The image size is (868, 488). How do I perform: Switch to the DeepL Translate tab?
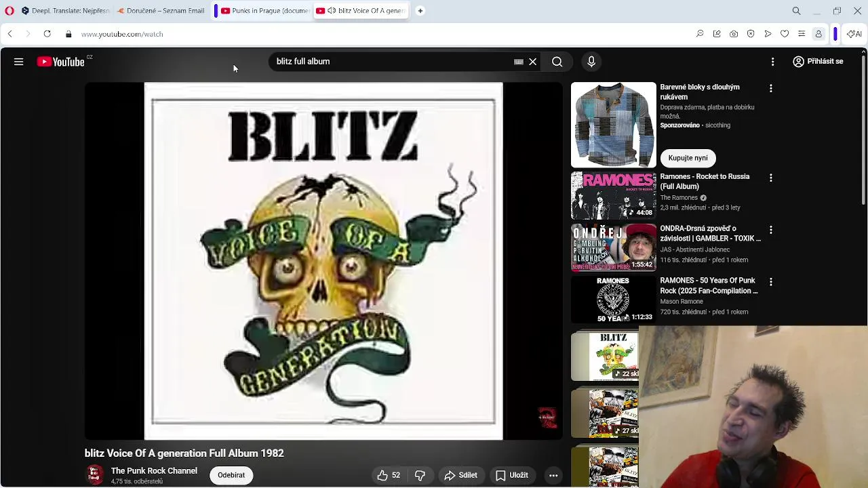64,11
